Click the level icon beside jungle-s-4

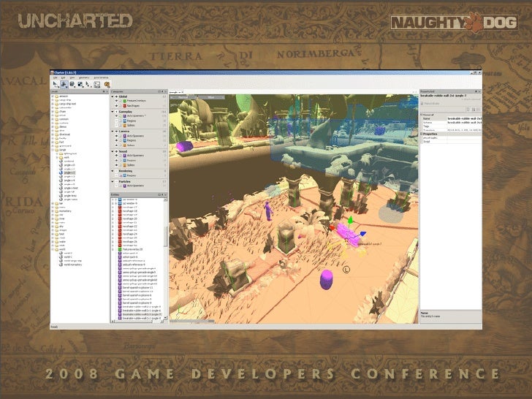pyautogui.click(x=61, y=180)
